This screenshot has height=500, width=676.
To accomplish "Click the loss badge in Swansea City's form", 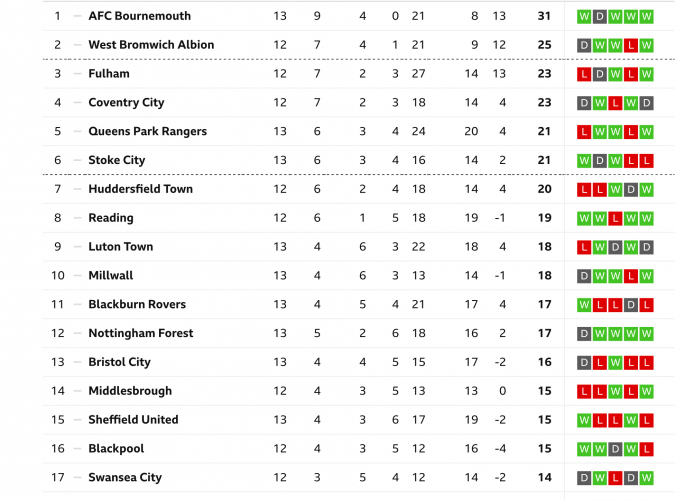I will click(x=616, y=478).
